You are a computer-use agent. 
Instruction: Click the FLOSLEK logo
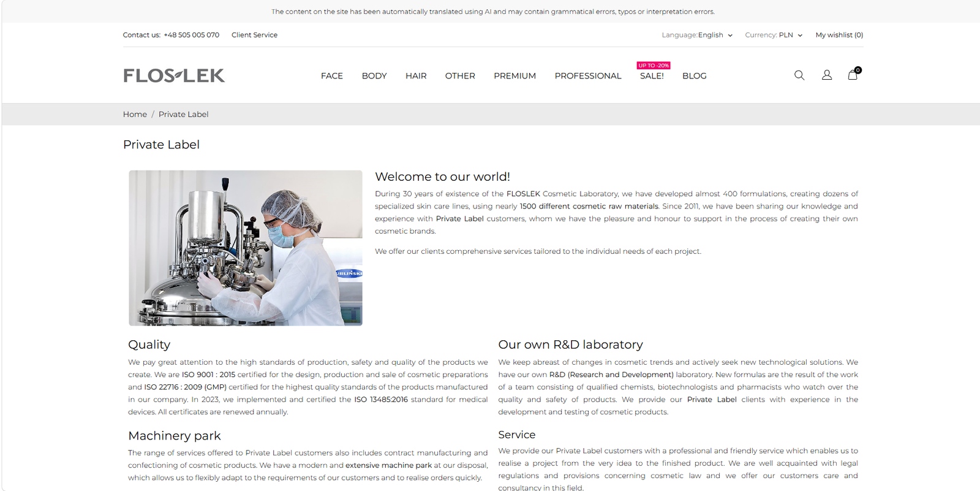174,75
